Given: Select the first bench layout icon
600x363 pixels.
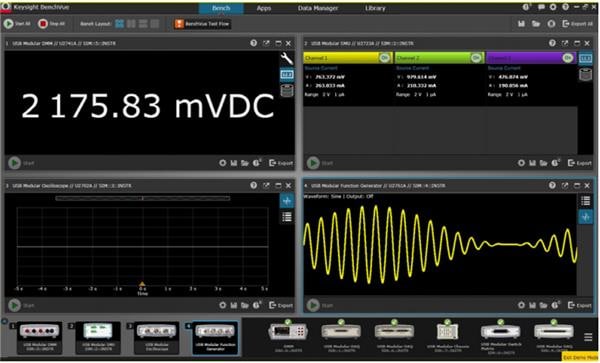Looking at the screenshot, I should (119, 24).
